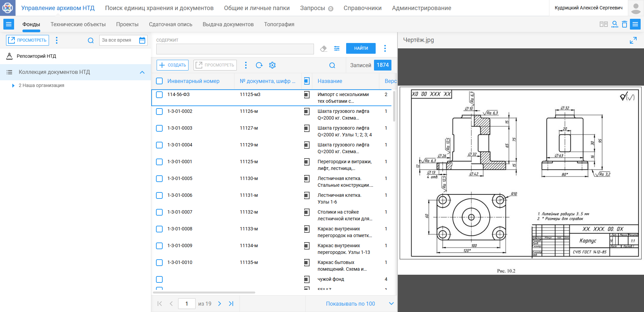Click the НАЙТИ button
Screen dimensions: 644x312
(x=361, y=48)
